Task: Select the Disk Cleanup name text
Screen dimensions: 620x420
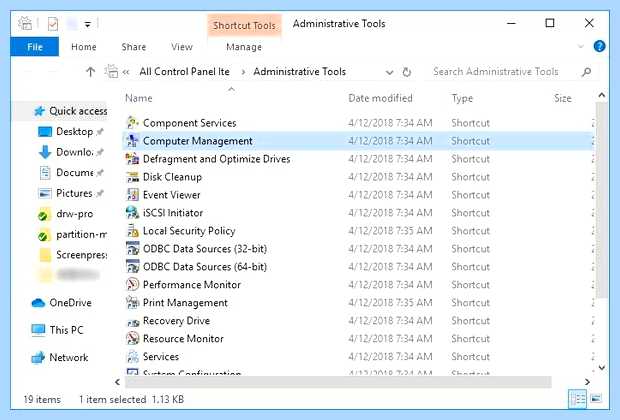Action: 172,177
